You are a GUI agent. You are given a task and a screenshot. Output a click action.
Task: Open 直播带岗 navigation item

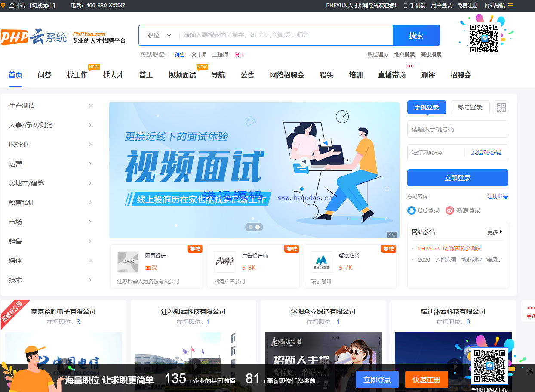[392, 75]
